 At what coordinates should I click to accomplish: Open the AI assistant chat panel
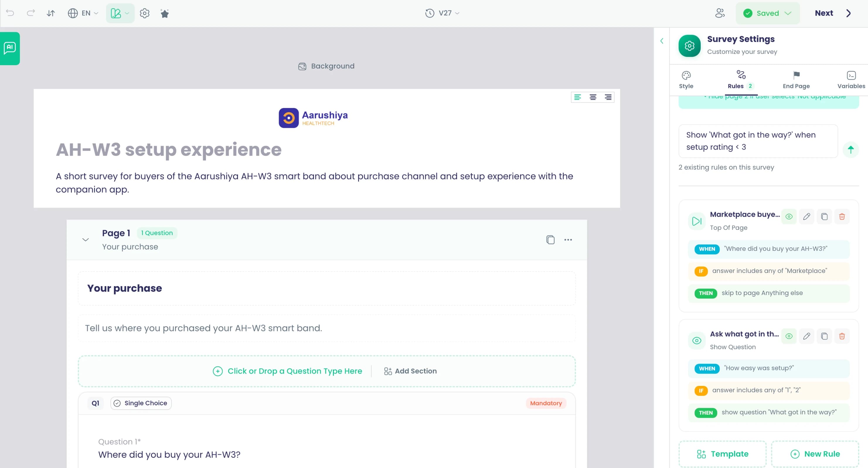pos(10,48)
